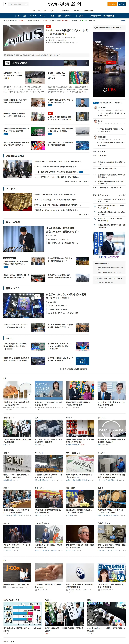Open LIVE header tab

click(45, 11)
